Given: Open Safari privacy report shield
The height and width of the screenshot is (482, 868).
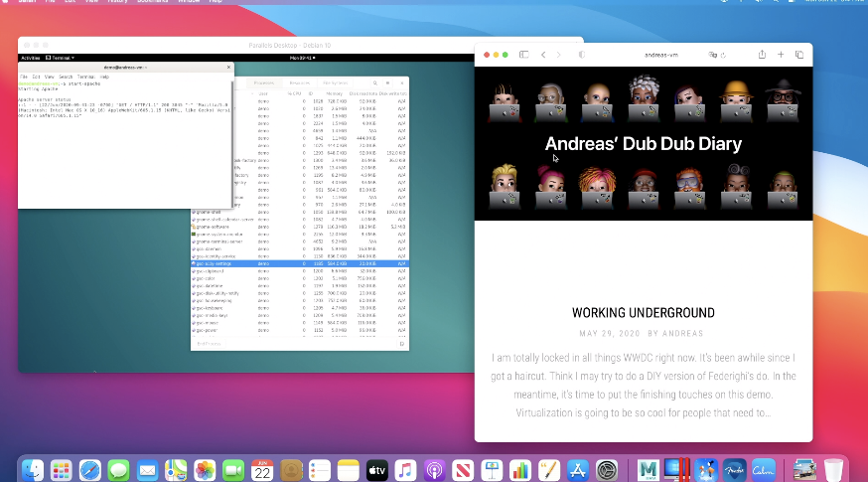Looking at the screenshot, I should point(582,55).
